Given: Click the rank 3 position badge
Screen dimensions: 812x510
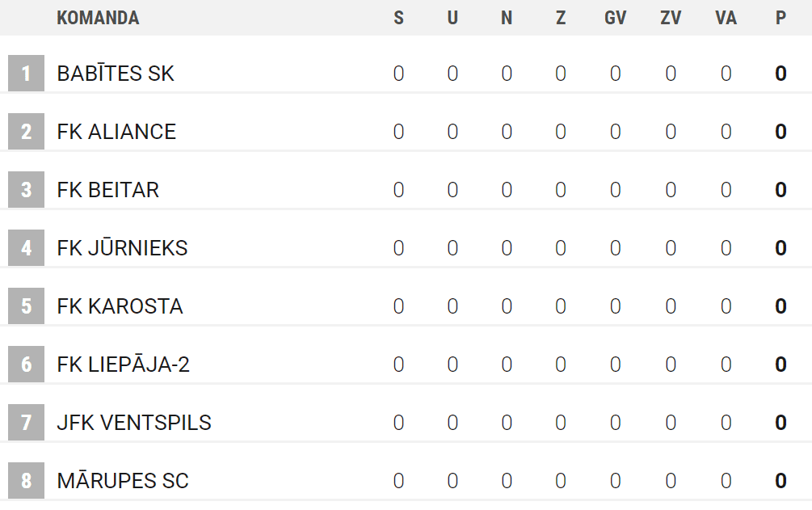Looking at the screenshot, I should click(x=26, y=190).
